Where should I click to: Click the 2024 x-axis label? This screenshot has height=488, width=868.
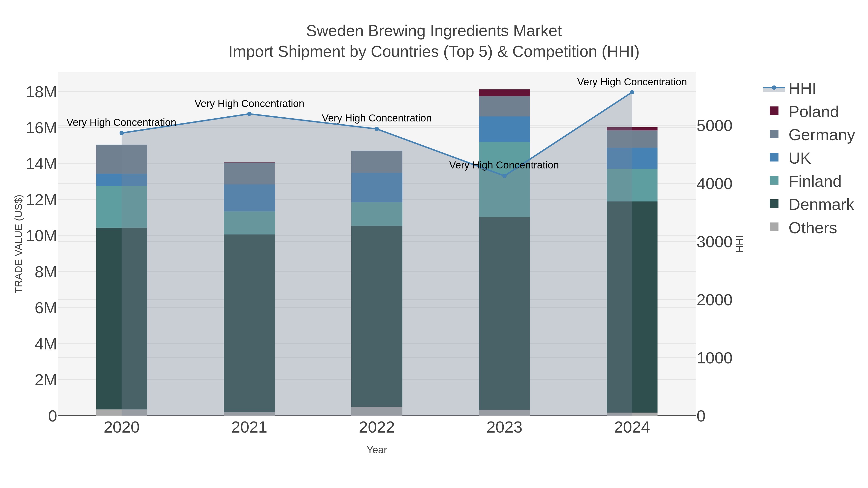pos(632,428)
